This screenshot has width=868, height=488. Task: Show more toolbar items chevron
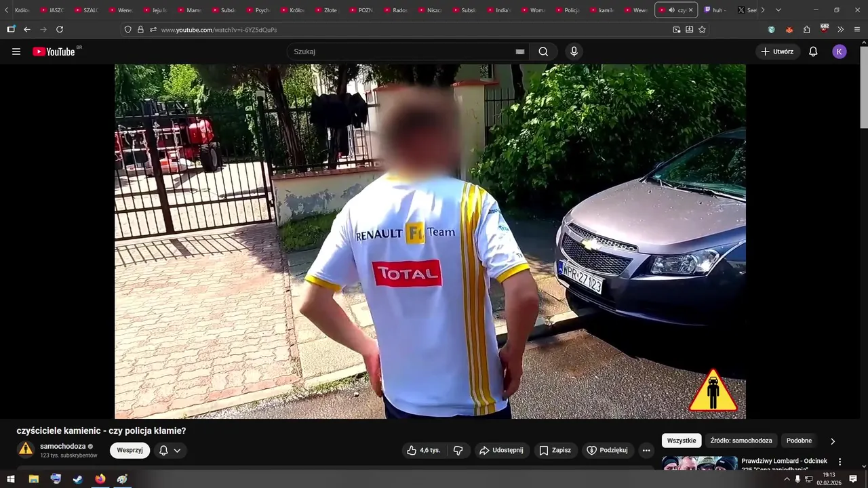coord(841,29)
